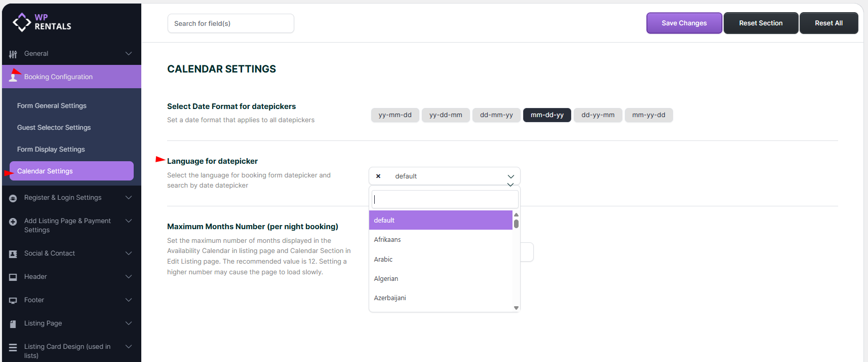Click the WP Rentals logo icon
The width and height of the screenshot is (868, 362).
tap(22, 22)
